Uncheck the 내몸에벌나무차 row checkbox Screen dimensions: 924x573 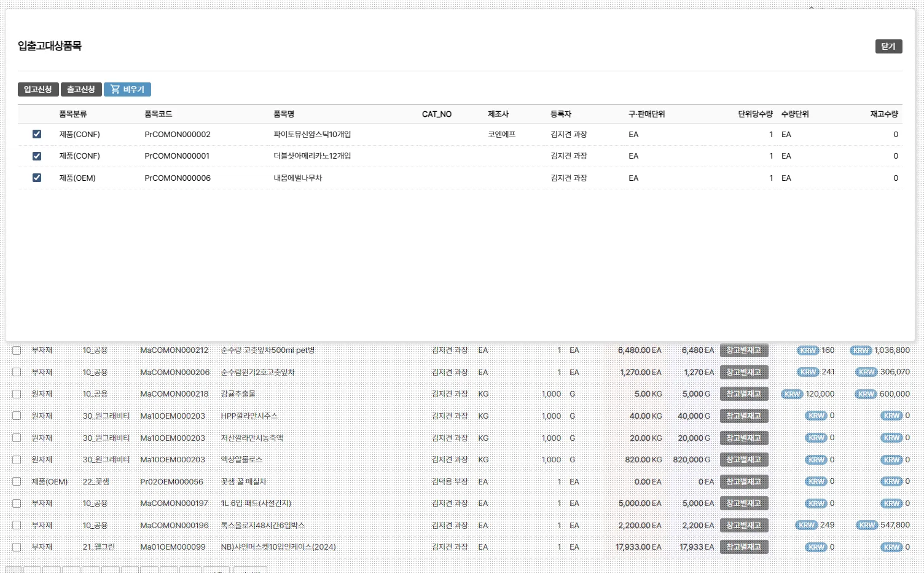point(37,178)
